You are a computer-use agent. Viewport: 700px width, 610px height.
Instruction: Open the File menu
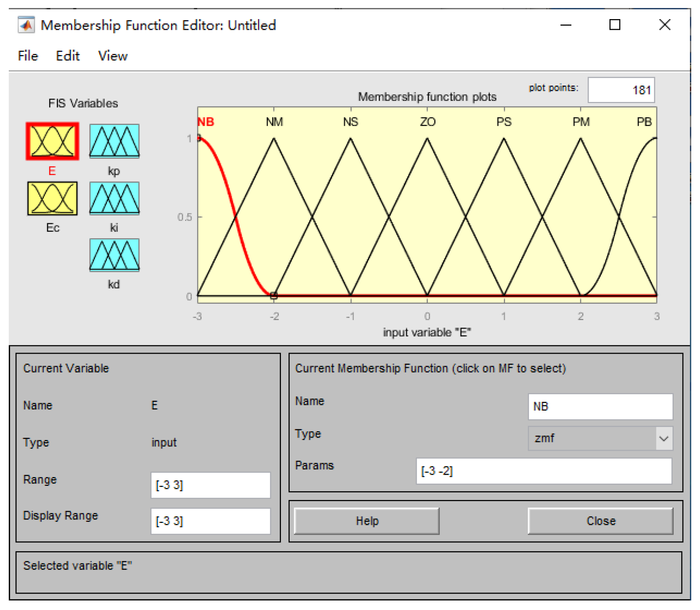tap(28, 56)
